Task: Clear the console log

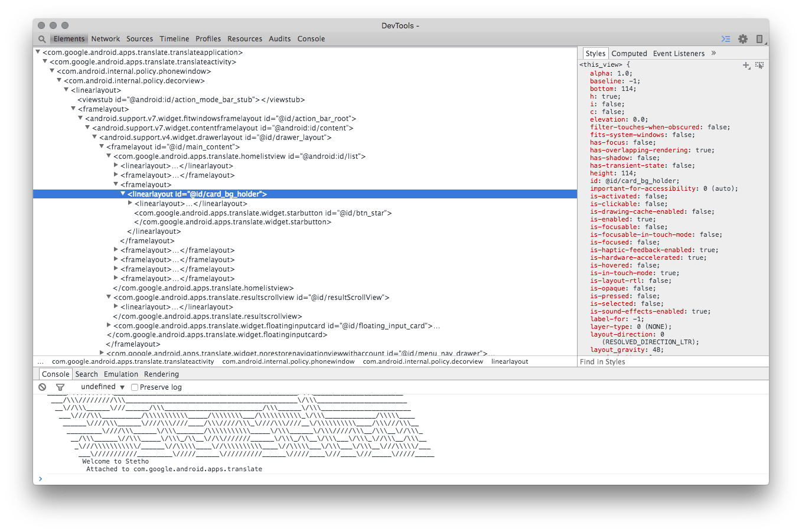Action: pyautogui.click(x=43, y=387)
